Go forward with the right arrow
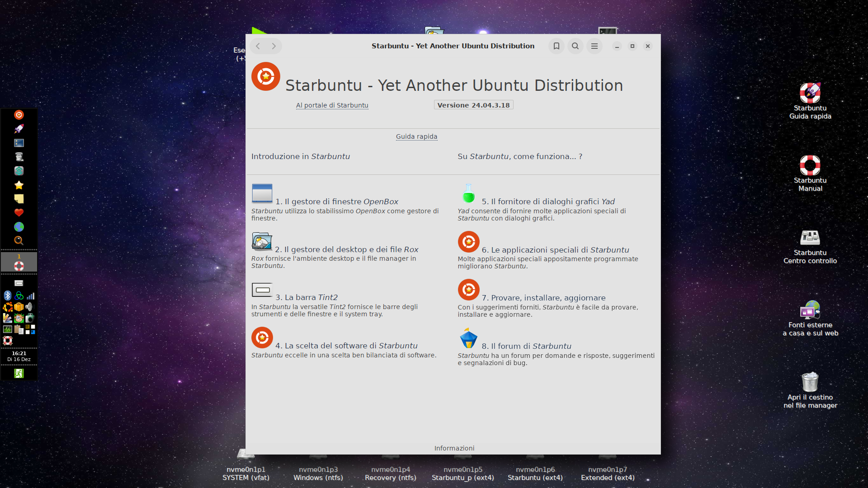Image resolution: width=868 pixels, height=488 pixels. pos(274,46)
